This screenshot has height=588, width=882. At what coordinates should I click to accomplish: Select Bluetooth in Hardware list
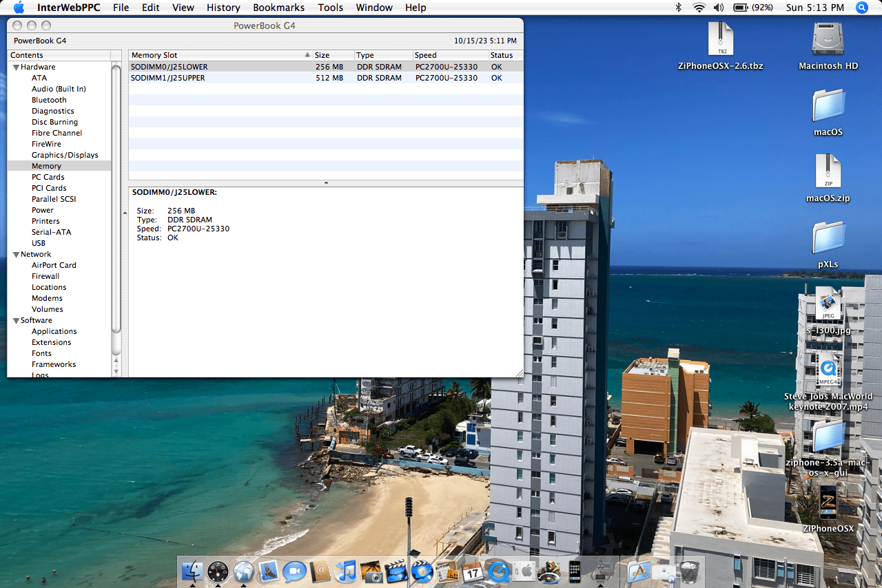(49, 100)
